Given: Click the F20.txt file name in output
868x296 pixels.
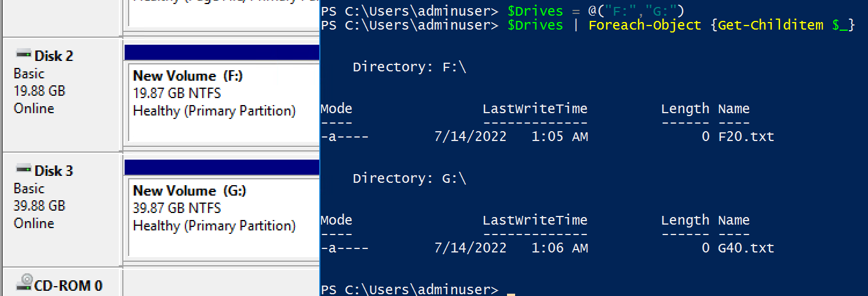Looking at the screenshot, I should pos(746,137).
